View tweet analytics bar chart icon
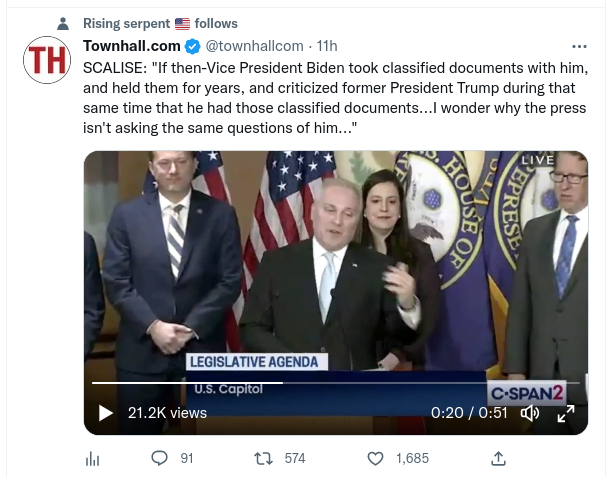Screen dimensions: 614x477 point(93,458)
